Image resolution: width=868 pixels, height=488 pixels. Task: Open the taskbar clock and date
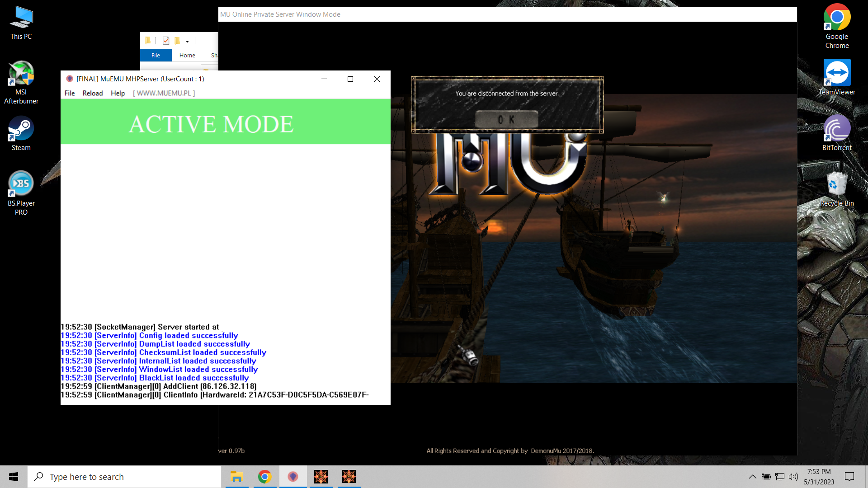point(819,477)
